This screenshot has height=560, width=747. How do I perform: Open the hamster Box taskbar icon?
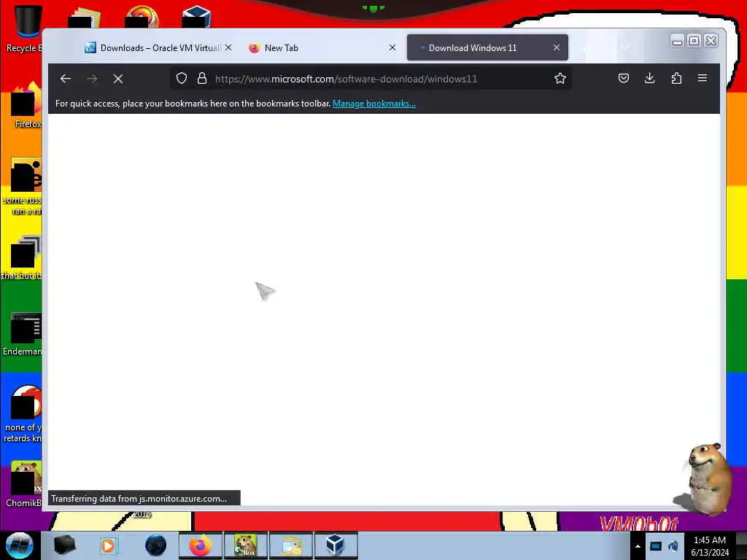pos(245,545)
